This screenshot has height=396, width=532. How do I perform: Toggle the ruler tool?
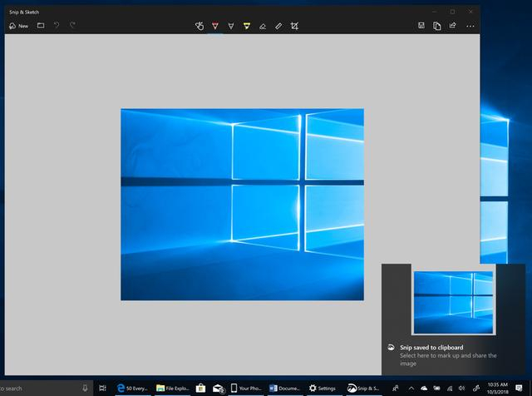278,26
